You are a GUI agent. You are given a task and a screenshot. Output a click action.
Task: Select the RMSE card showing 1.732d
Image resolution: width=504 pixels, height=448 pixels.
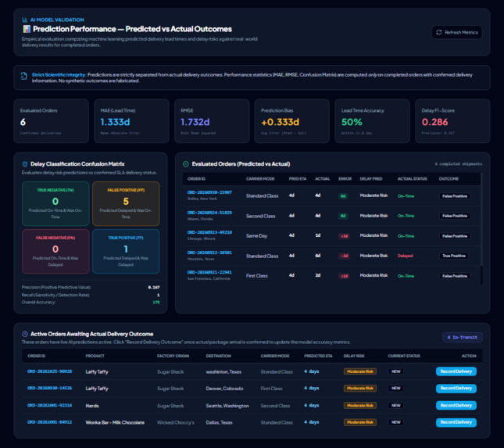[212, 121]
